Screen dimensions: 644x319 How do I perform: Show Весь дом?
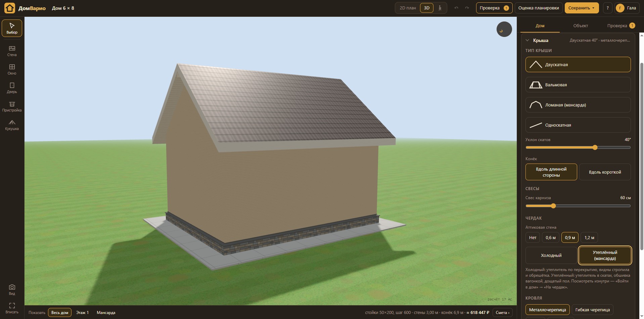coord(60,312)
